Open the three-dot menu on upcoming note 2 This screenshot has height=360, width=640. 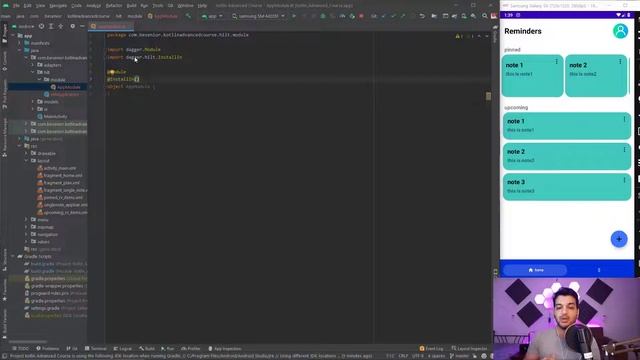(624, 150)
